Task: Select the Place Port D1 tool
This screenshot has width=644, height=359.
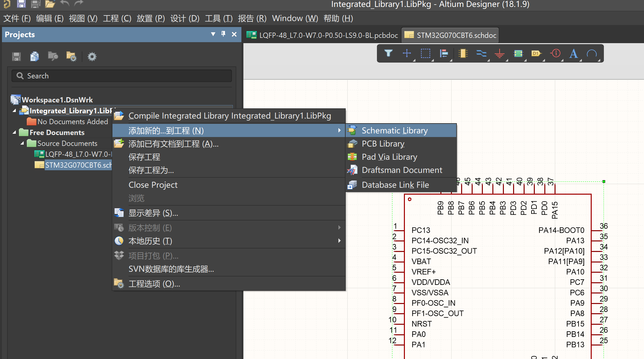Action: pyautogui.click(x=536, y=53)
